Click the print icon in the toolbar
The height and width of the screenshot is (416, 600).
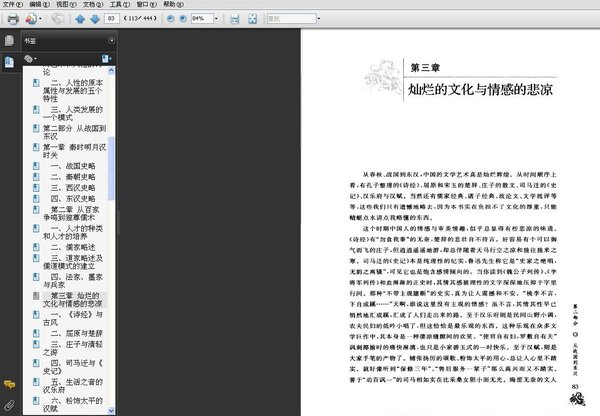click(x=12, y=19)
